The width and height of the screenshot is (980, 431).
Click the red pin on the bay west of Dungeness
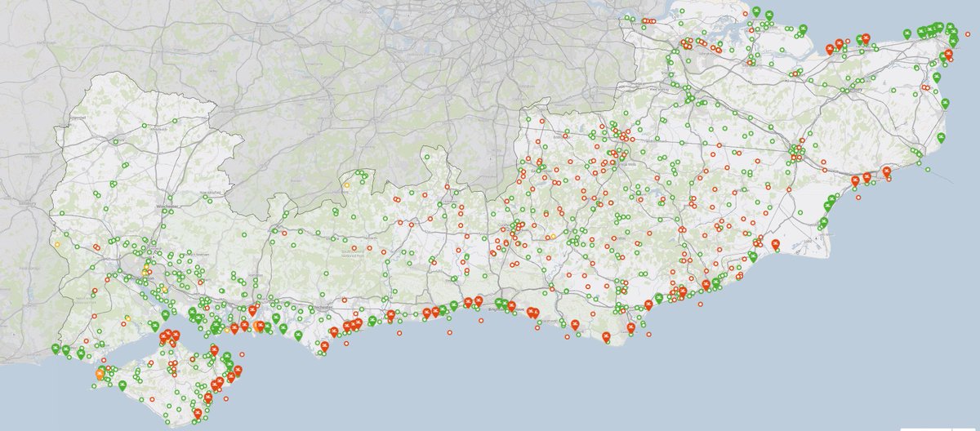tap(774, 243)
